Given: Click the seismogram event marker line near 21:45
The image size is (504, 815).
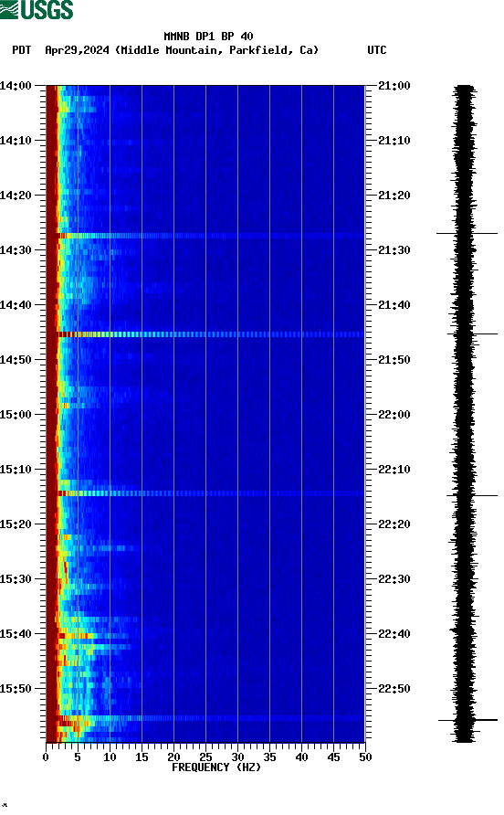Looking at the screenshot, I should coord(472,333).
